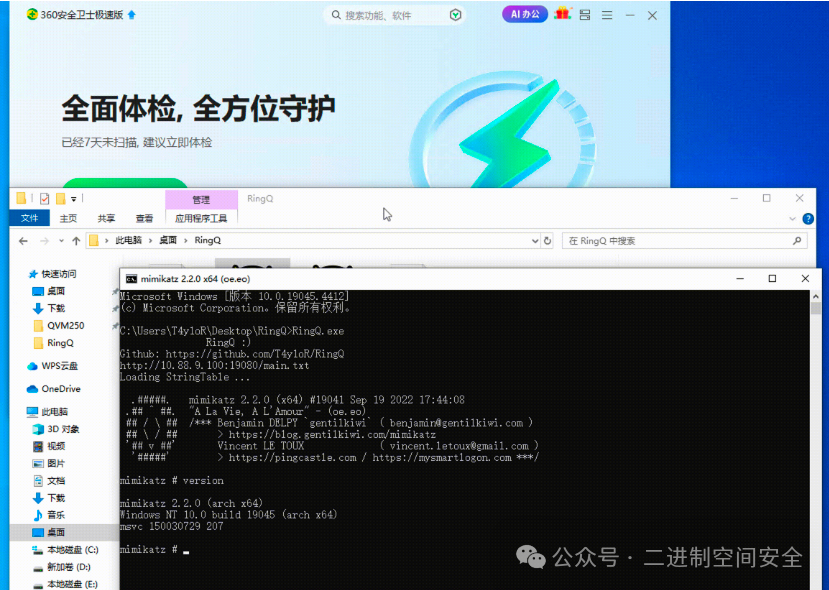Viewport: 829px width, 590px height.
Task: Expand the chevron after 桌面 breadcrumb
Action: tap(186, 241)
